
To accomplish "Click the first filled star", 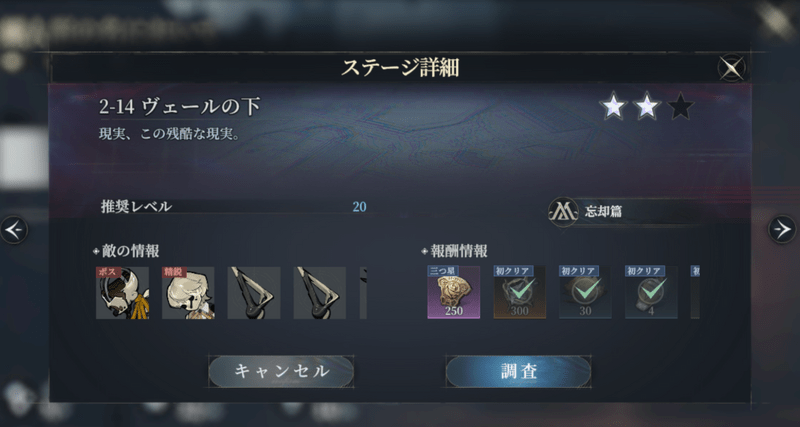I will [x=613, y=107].
